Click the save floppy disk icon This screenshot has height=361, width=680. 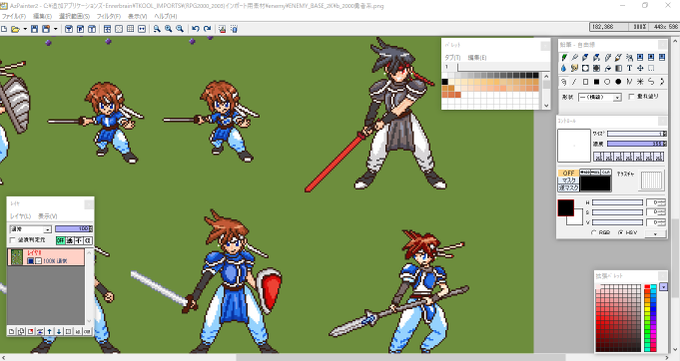[x=34, y=29]
